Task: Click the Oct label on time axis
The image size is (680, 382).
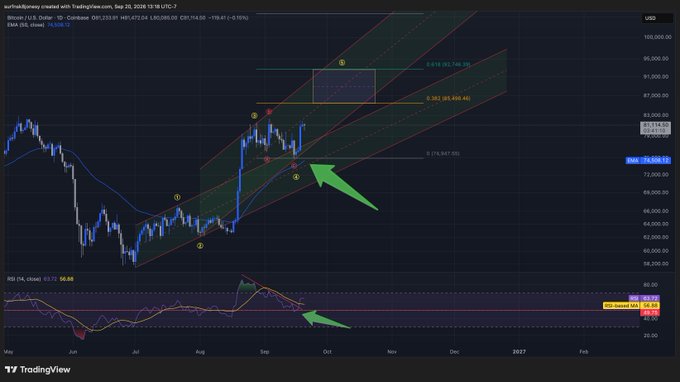Action: 327,352
